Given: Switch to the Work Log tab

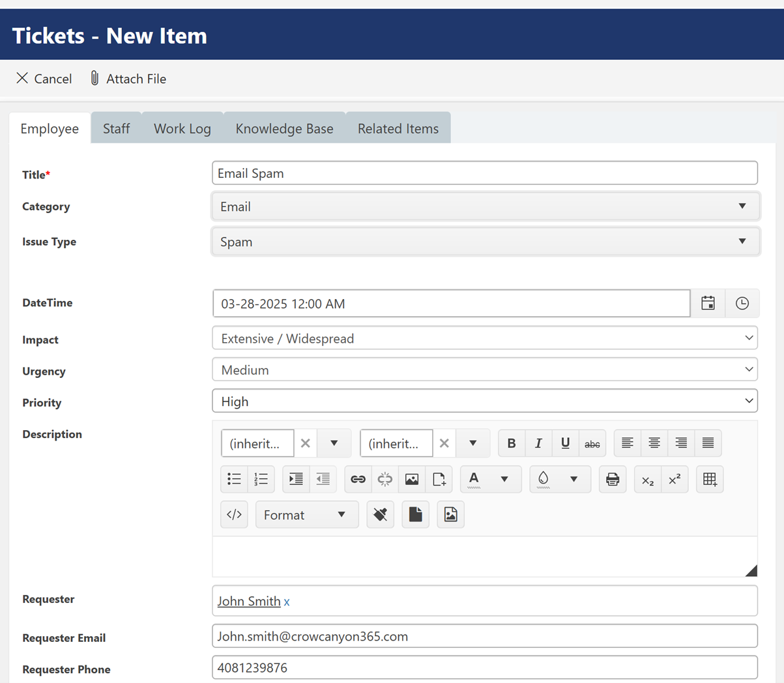Looking at the screenshot, I should pos(182,128).
